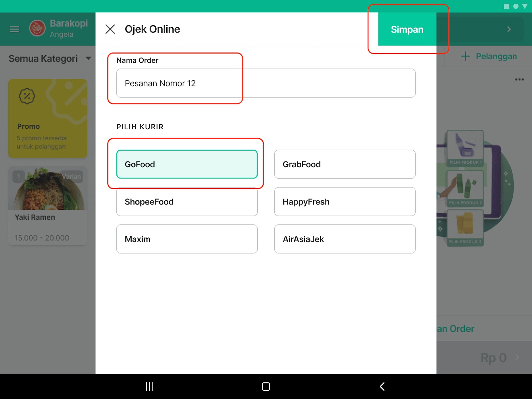The image size is (532, 399).
Task: Choose ShopeeFood as courier
Action: (187, 201)
